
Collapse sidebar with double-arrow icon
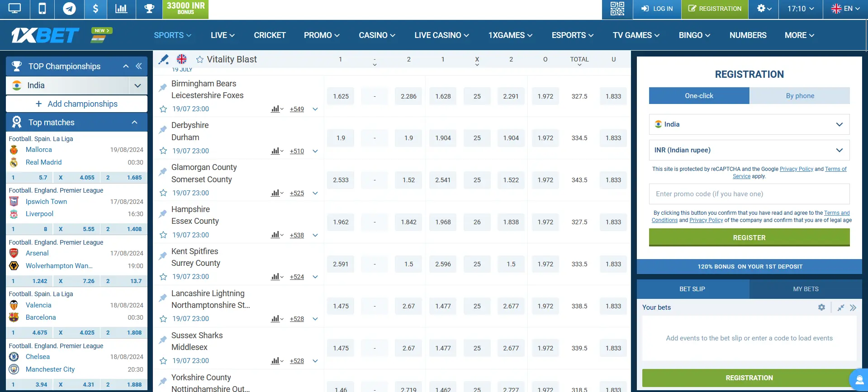coord(139,66)
